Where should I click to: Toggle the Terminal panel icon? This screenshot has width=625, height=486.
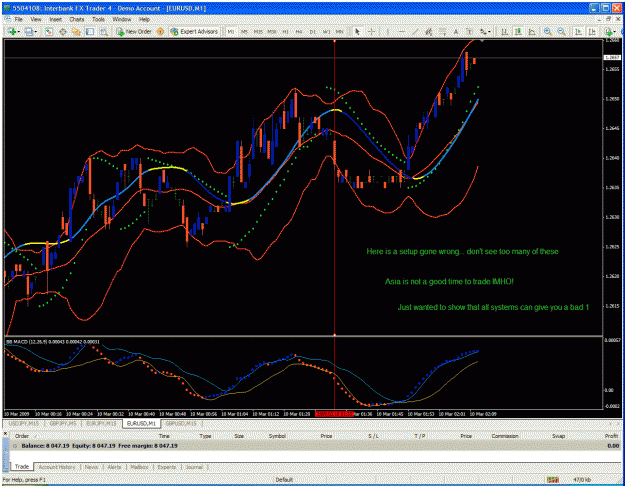90,31
